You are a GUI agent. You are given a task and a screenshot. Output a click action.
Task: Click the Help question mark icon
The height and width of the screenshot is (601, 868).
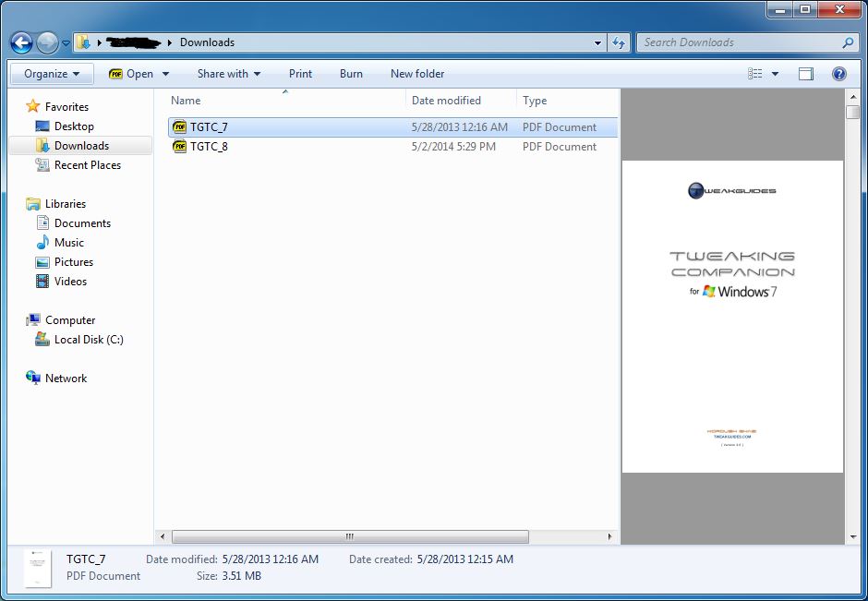tap(839, 74)
